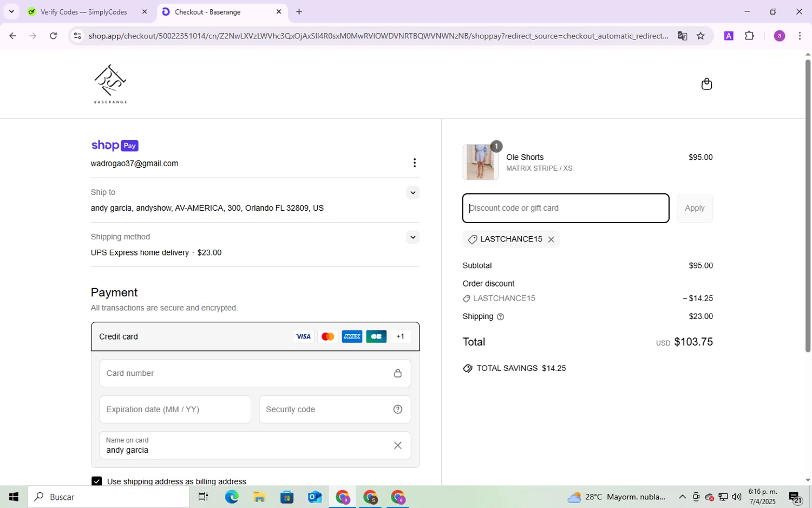Launch Microsoft Edge from taskbar
Image resolution: width=812 pixels, height=508 pixels.
232,497
